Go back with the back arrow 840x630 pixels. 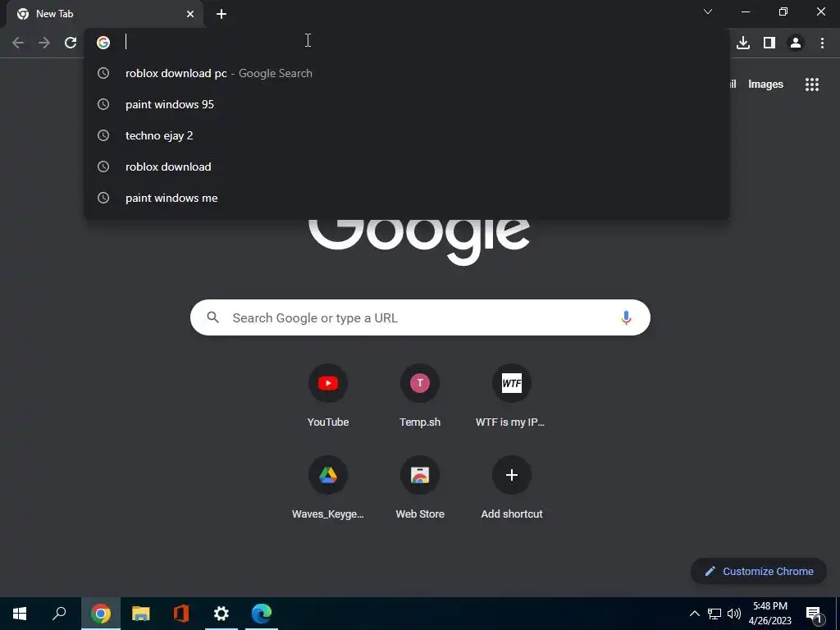click(x=18, y=43)
